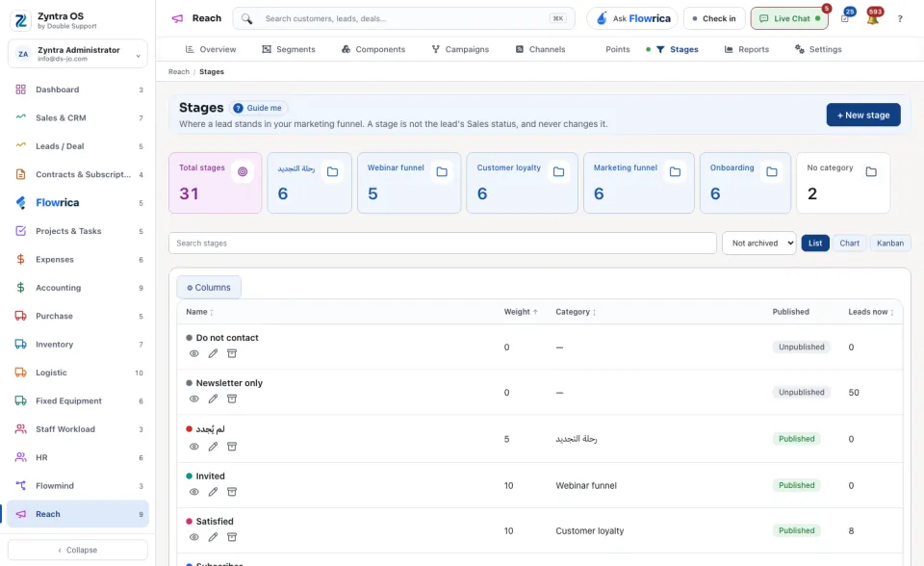This screenshot has height=566, width=924.
Task: Go to the Segments tab
Action: [289, 49]
